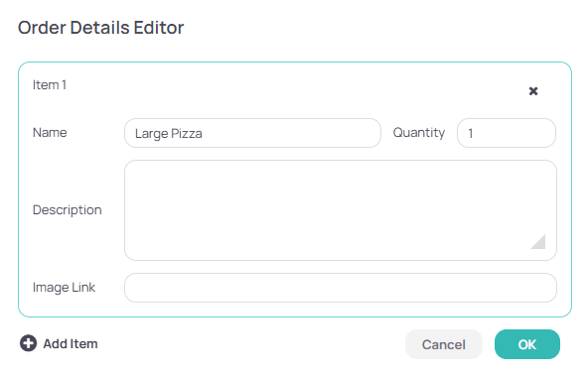The image size is (588, 377).
Task: Click the Description field label
Action: [x=68, y=210]
